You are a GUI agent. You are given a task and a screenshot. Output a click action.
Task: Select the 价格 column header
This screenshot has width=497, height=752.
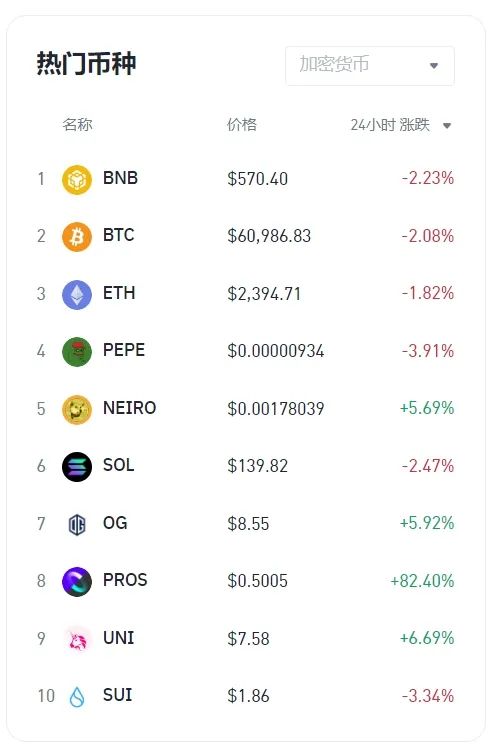pos(242,125)
